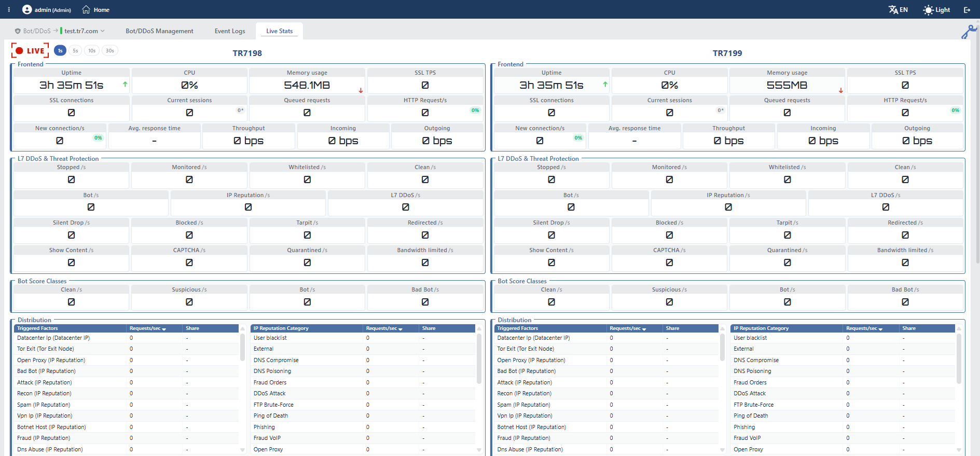Click TR7199 'DNS Compromise' row

point(844,360)
